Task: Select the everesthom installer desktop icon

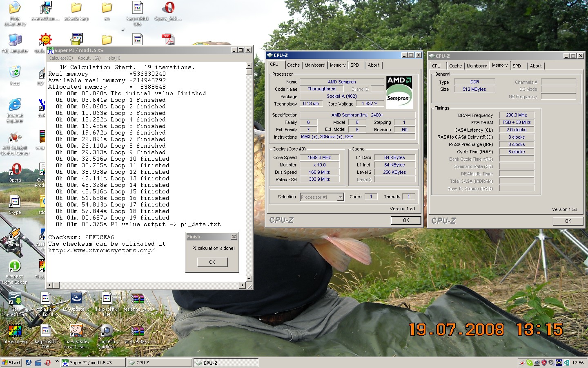Action: (45, 11)
